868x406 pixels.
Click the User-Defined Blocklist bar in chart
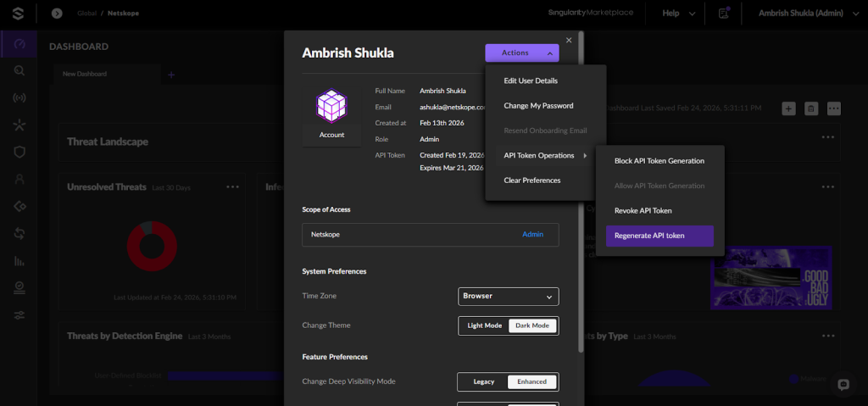click(225, 376)
